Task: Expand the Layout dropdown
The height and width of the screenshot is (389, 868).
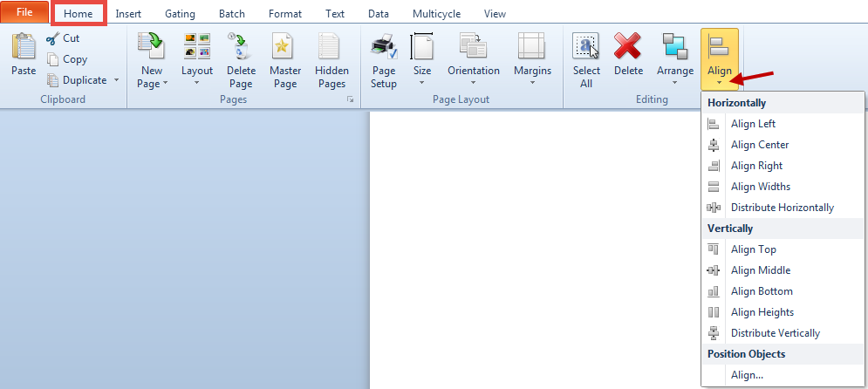Action: 197,83
